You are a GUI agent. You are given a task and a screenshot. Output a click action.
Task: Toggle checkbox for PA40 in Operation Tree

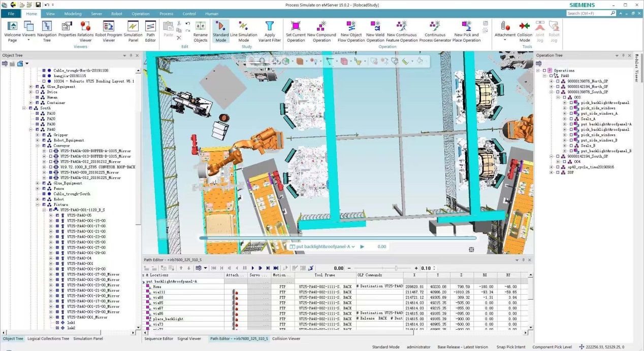click(552, 76)
